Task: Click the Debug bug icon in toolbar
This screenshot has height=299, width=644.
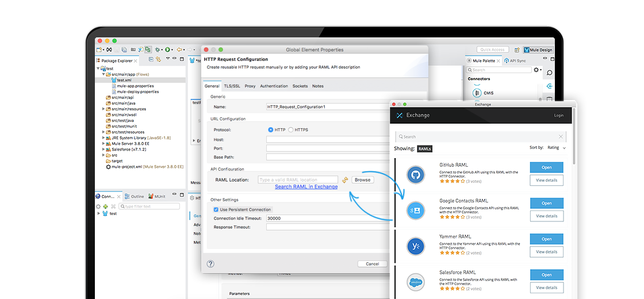Action: pyautogui.click(x=158, y=49)
